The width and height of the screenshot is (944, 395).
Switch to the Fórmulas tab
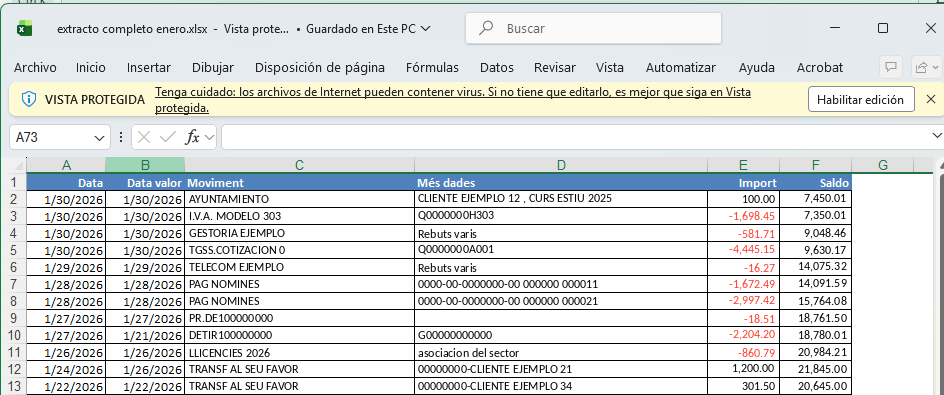[432, 67]
